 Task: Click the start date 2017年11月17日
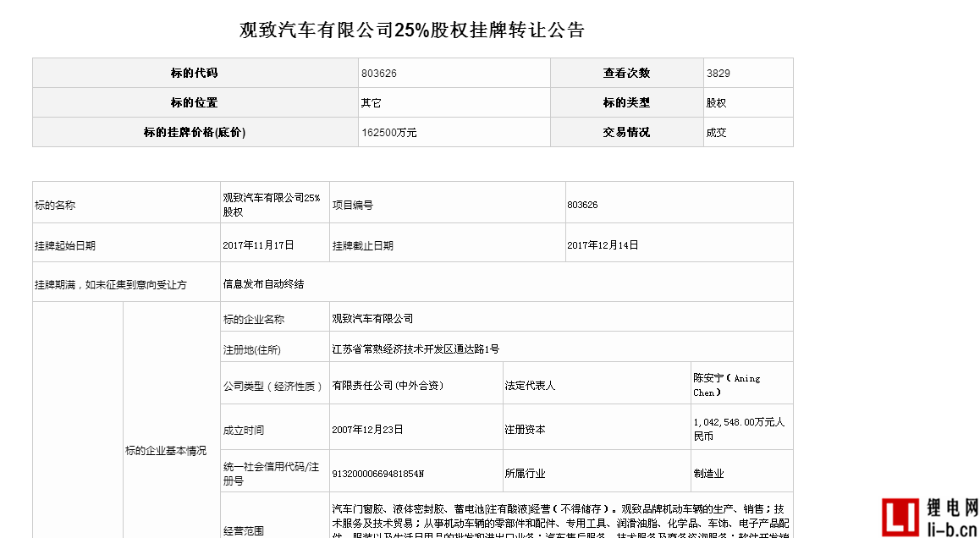[x=259, y=245]
